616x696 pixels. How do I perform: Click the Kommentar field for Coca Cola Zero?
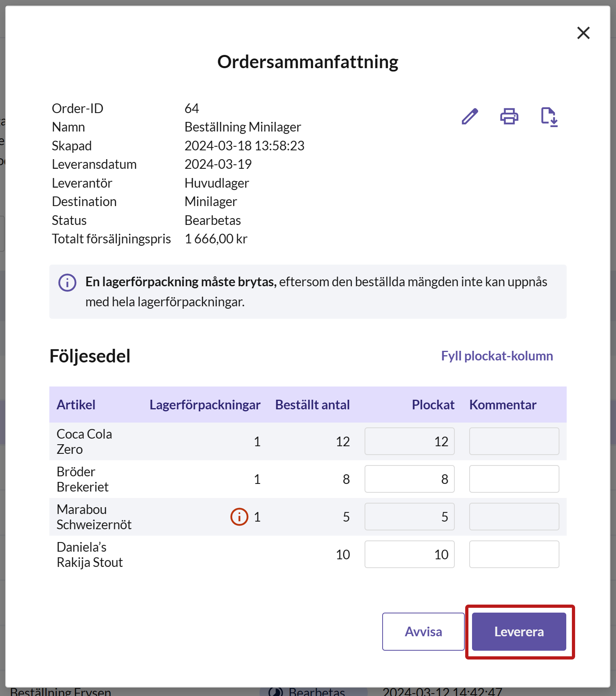514,441
